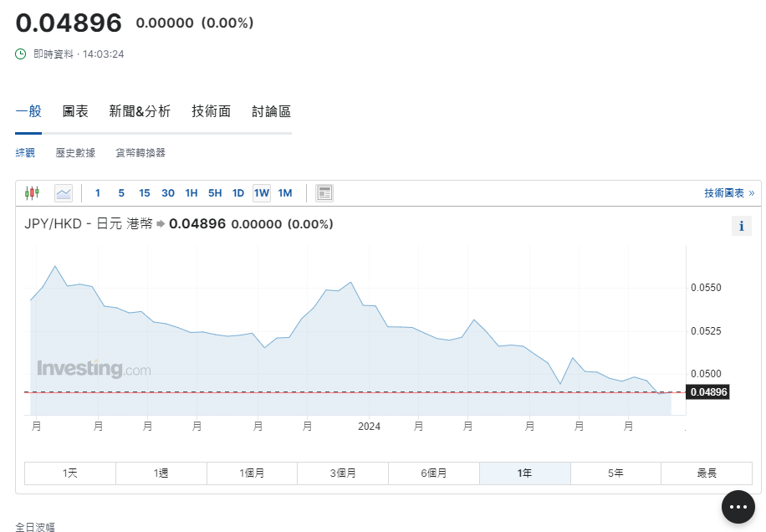Viewport: 766px width, 532px height.
Task: Click the 0.04896 price tag on axis
Action: click(x=707, y=391)
